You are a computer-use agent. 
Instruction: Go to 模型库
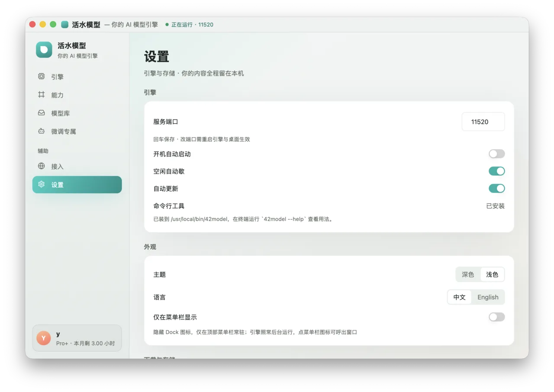click(77, 113)
